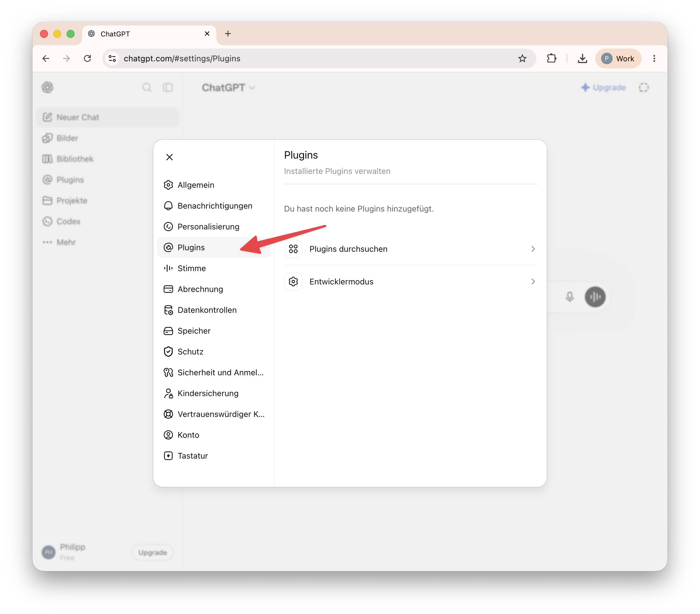Click the sidebar search icon
Screen dimensions: 700x614
[147, 88]
